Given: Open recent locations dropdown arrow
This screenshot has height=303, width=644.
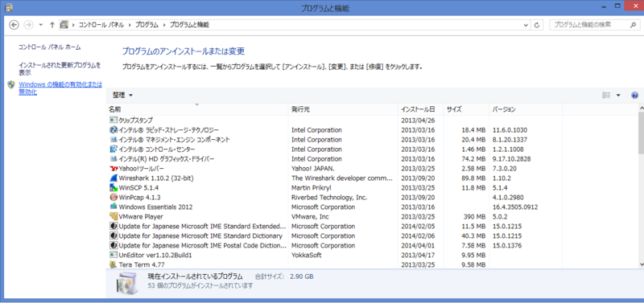Looking at the screenshot, I should [x=41, y=25].
